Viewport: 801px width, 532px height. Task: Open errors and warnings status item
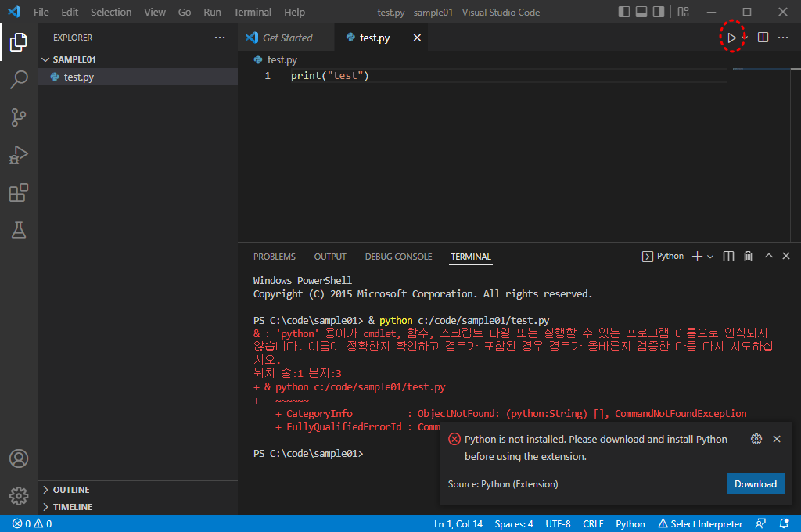click(31, 524)
